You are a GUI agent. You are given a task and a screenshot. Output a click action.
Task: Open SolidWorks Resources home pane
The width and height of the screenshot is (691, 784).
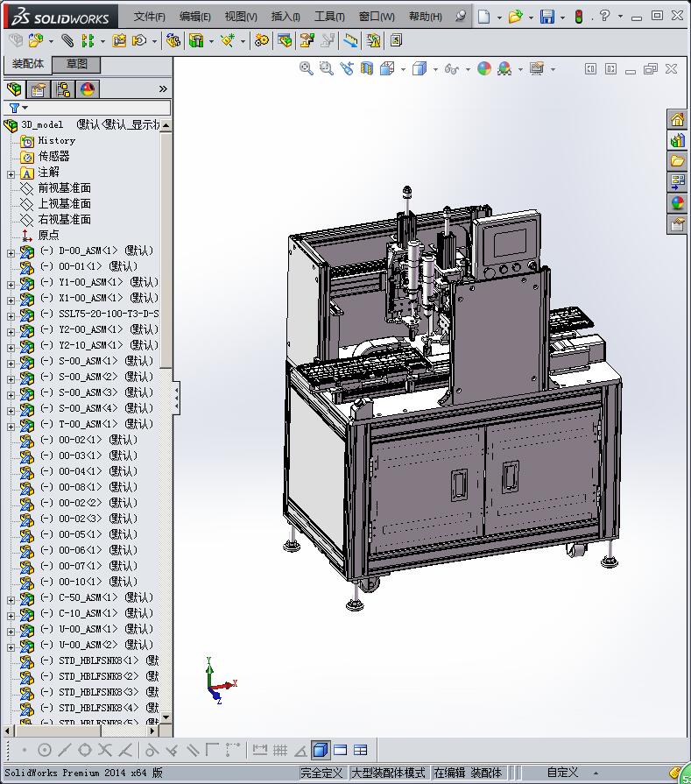click(678, 120)
